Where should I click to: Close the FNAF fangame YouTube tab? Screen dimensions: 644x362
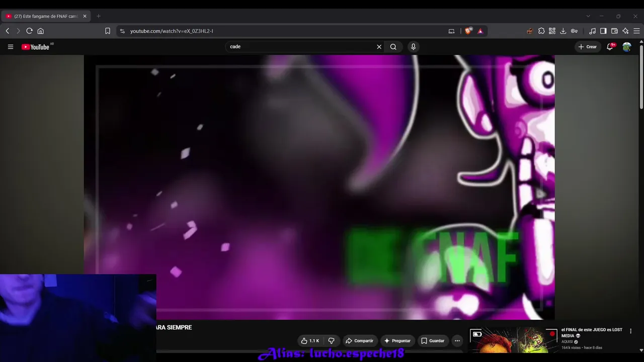coord(85,16)
